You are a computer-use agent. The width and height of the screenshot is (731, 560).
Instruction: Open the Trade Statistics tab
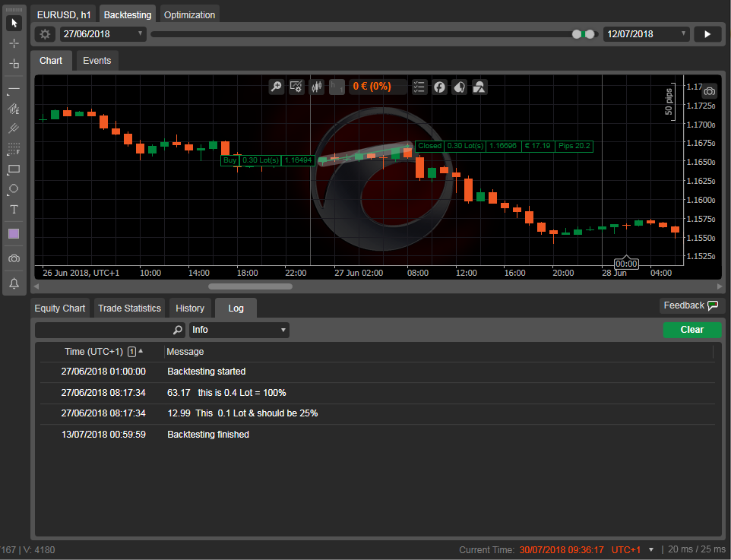tap(130, 308)
